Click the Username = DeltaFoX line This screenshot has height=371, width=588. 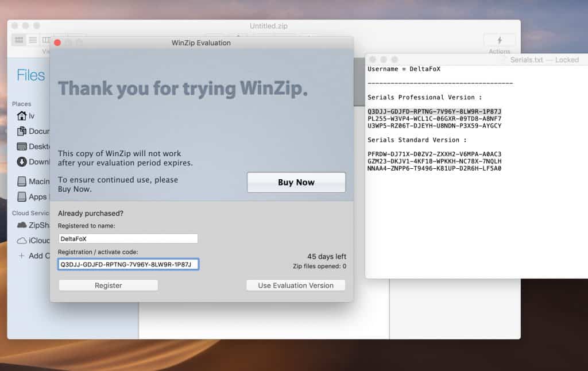pos(404,69)
